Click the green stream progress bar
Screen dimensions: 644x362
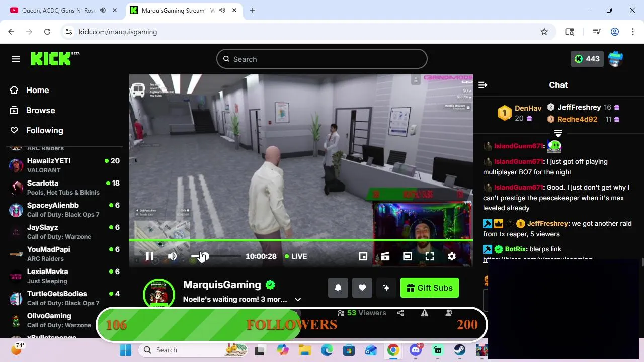(x=301, y=240)
